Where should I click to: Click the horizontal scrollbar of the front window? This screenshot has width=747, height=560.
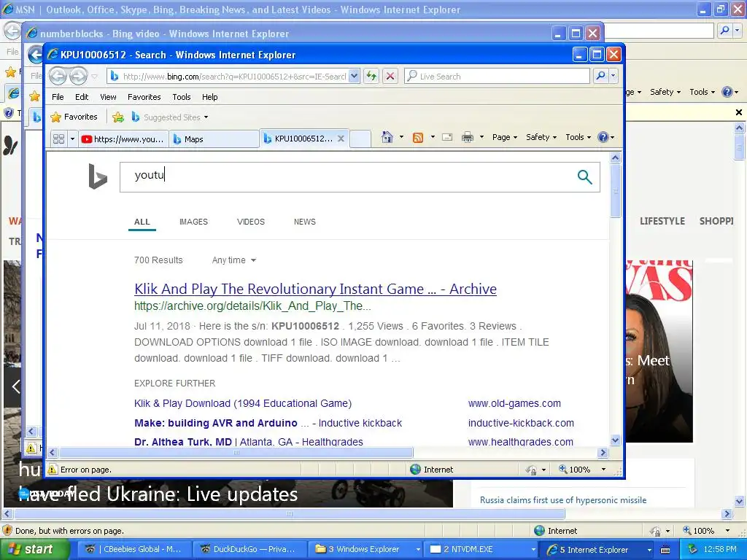(x=236, y=452)
